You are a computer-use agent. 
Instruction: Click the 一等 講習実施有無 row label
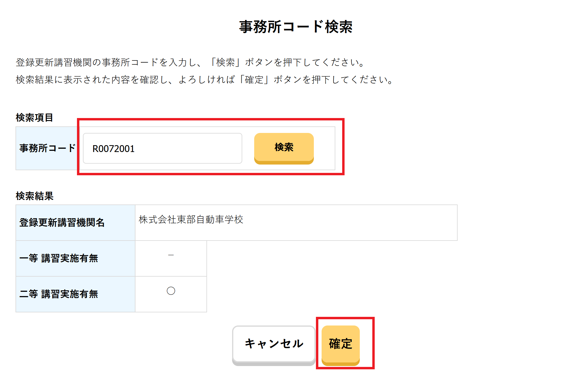tap(59, 258)
